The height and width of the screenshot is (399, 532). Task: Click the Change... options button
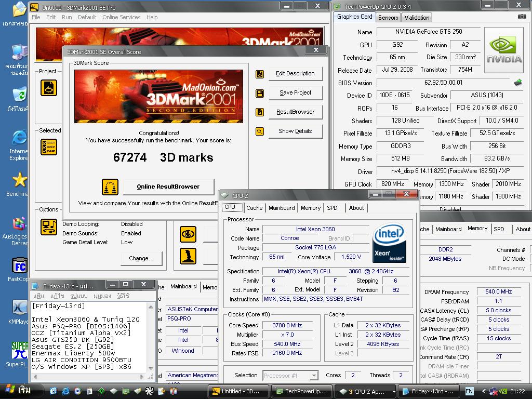141,259
